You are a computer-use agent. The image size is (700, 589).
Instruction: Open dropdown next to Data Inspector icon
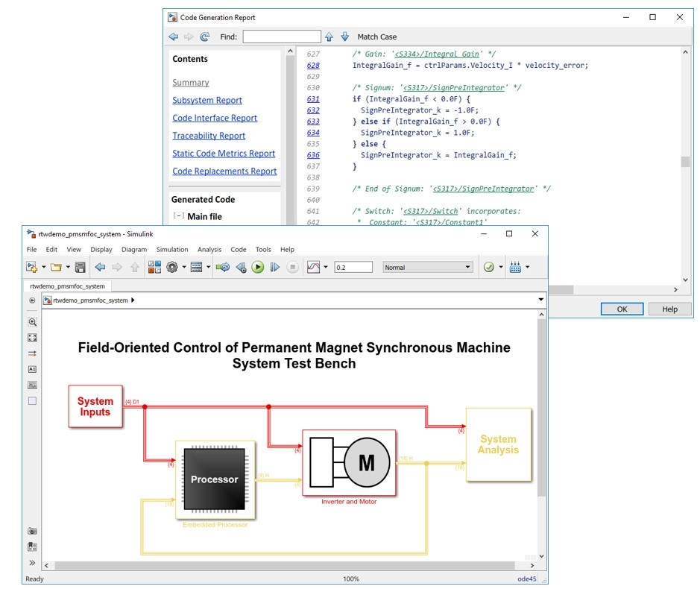pos(326,267)
